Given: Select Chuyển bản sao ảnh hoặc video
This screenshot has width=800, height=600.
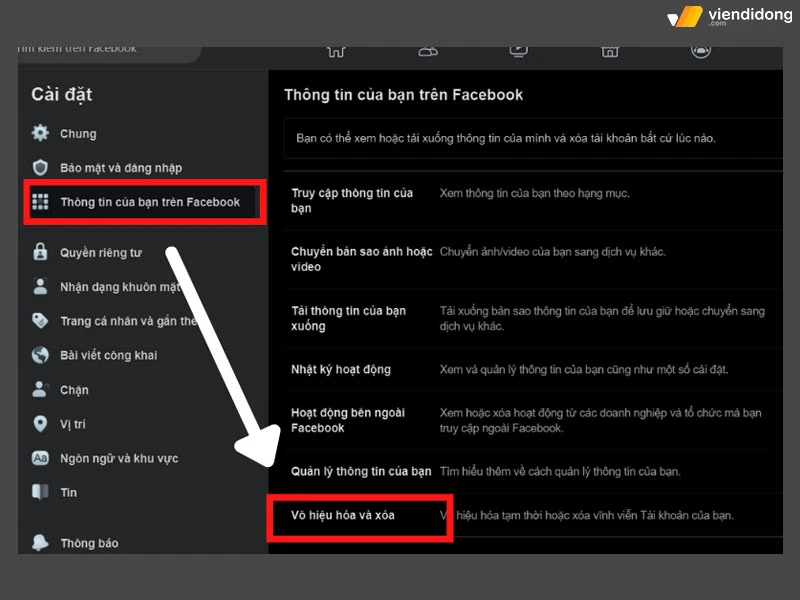Looking at the screenshot, I should click(x=361, y=259).
